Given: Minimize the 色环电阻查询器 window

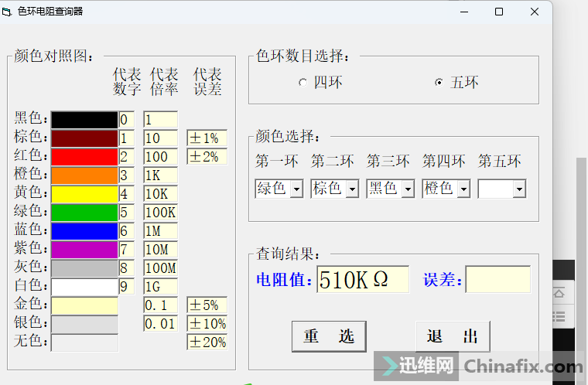Looking at the screenshot, I should coord(464,12).
